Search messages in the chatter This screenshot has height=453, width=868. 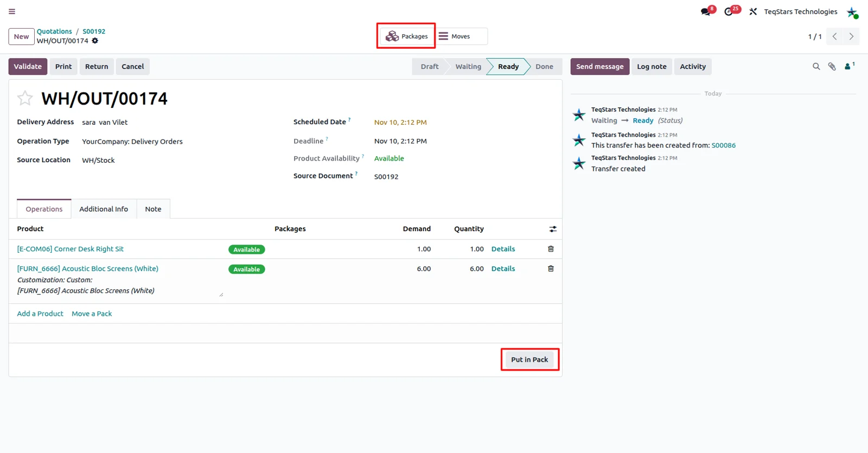(816, 67)
